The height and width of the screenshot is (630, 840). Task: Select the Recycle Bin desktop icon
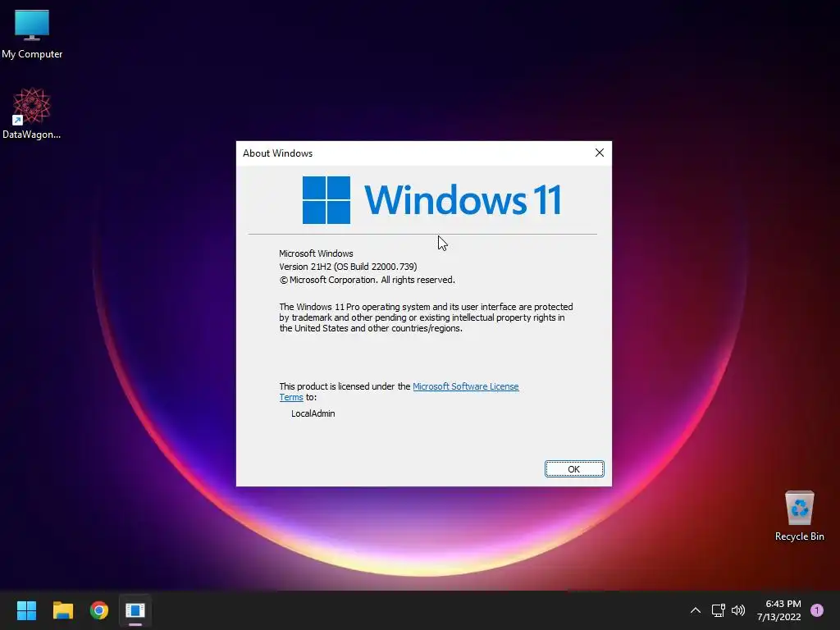(799, 515)
